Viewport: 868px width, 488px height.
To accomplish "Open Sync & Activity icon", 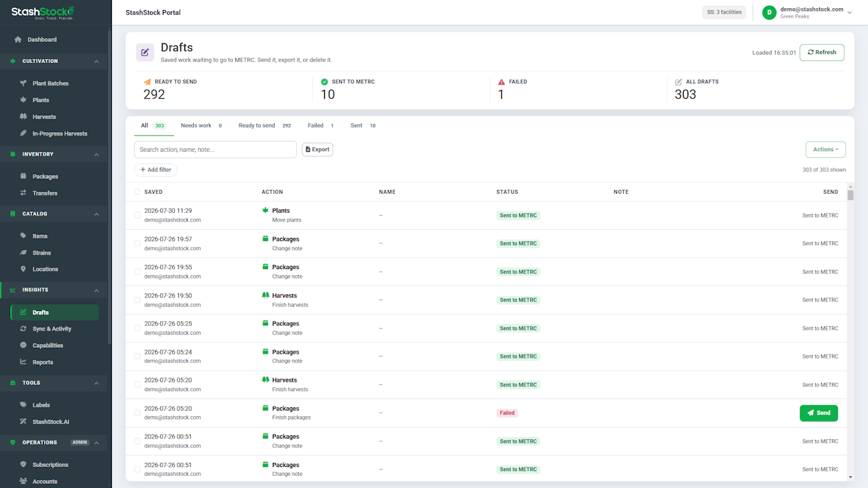I will point(23,329).
